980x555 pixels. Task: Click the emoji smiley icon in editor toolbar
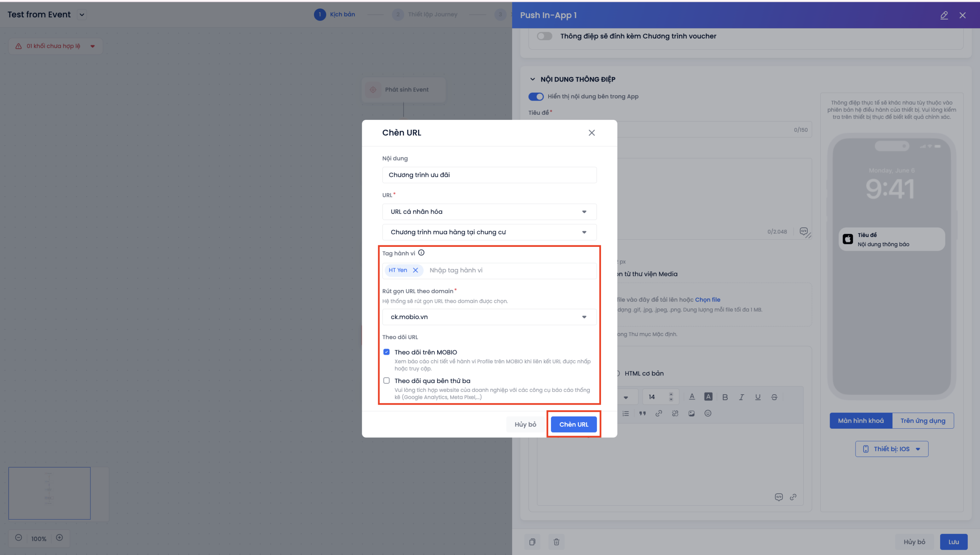[708, 413]
